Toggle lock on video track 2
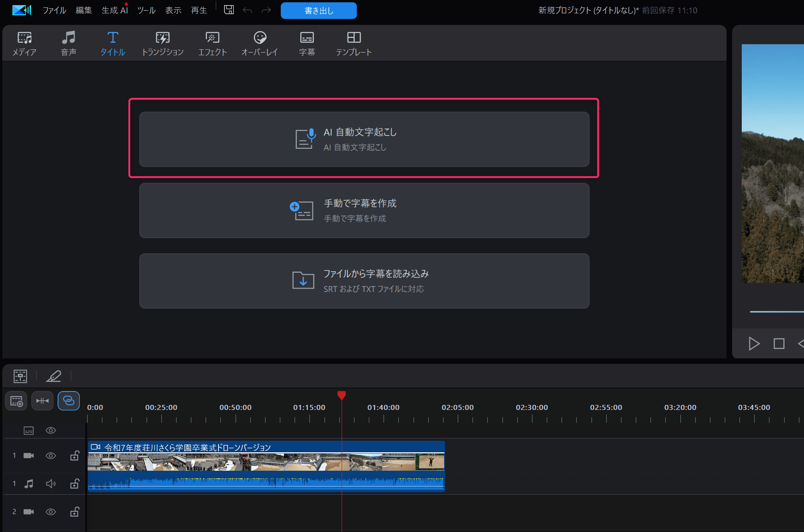 [75, 512]
